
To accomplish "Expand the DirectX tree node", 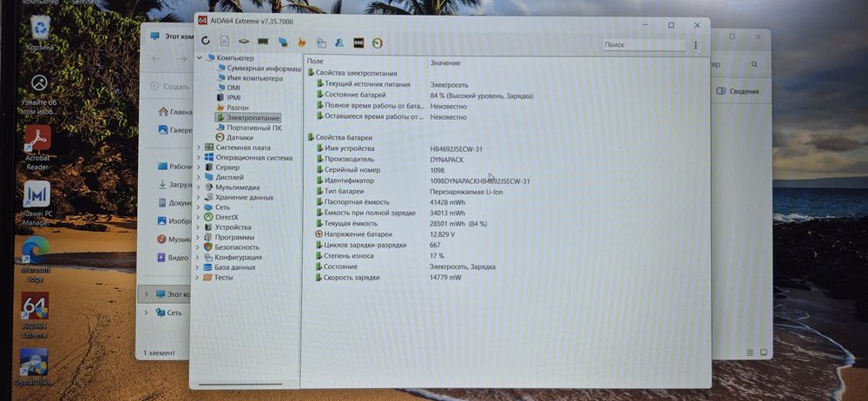I will point(198,217).
